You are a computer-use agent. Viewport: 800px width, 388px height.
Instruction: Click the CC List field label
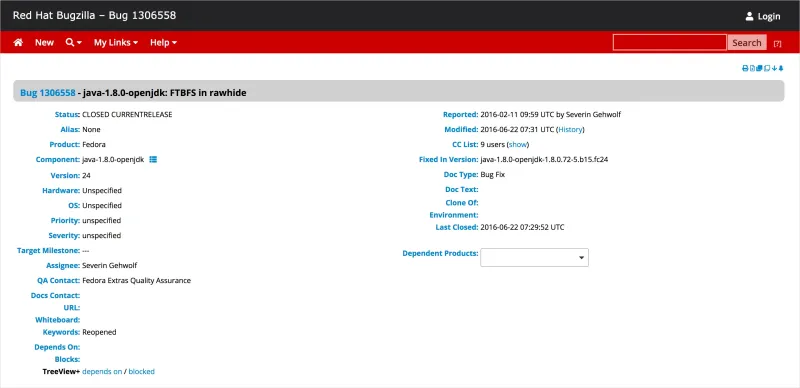tap(465, 144)
